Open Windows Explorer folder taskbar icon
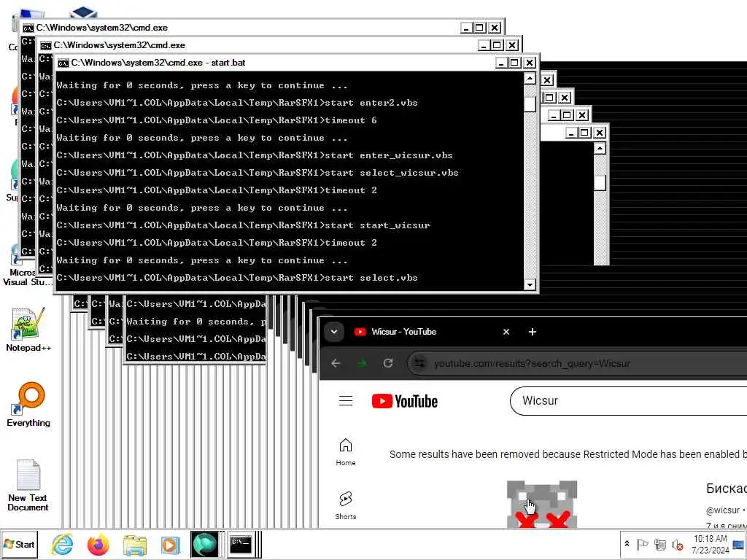Image resolution: width=747 pixels, height=560 pixels. [135, 545]
